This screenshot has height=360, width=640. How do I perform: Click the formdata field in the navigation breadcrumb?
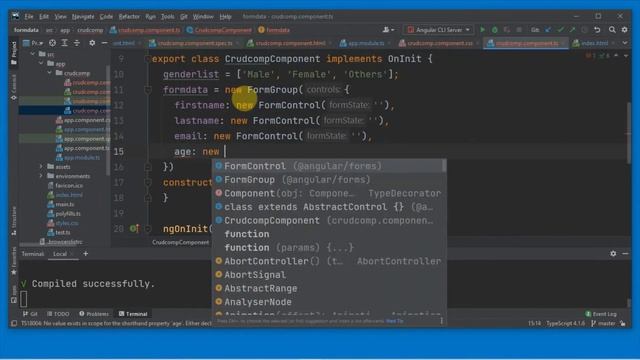pos(274,30)
